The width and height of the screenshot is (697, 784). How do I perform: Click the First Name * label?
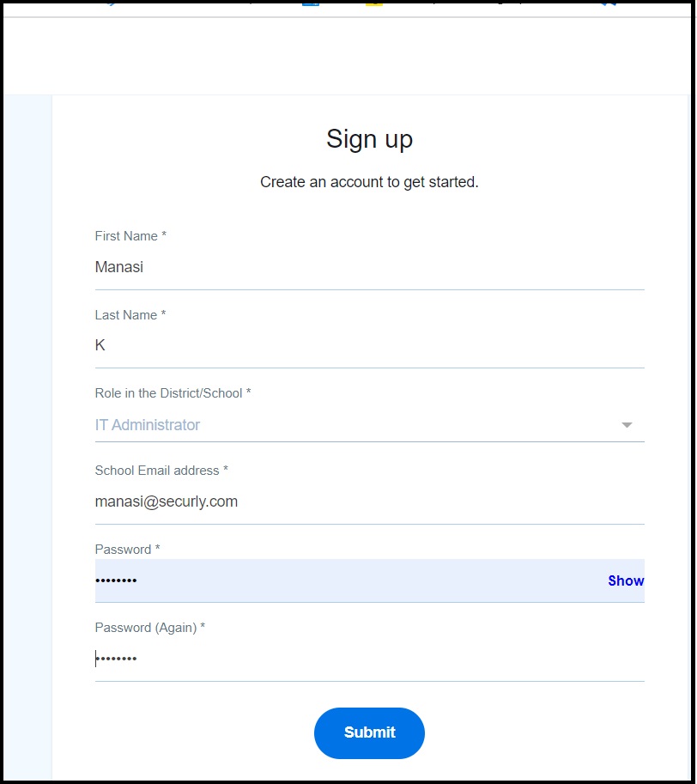pyautogui.click(x=130, y=236)
